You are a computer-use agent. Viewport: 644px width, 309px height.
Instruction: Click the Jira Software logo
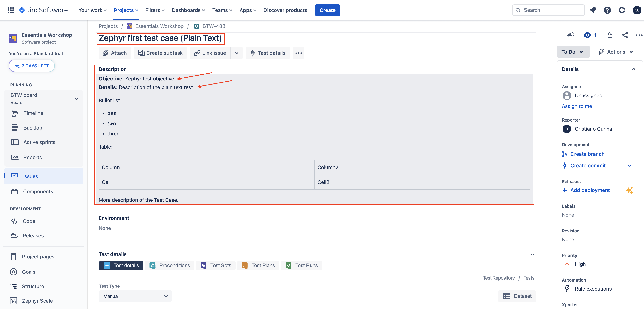pyautogui.click(x=44, y=10)
